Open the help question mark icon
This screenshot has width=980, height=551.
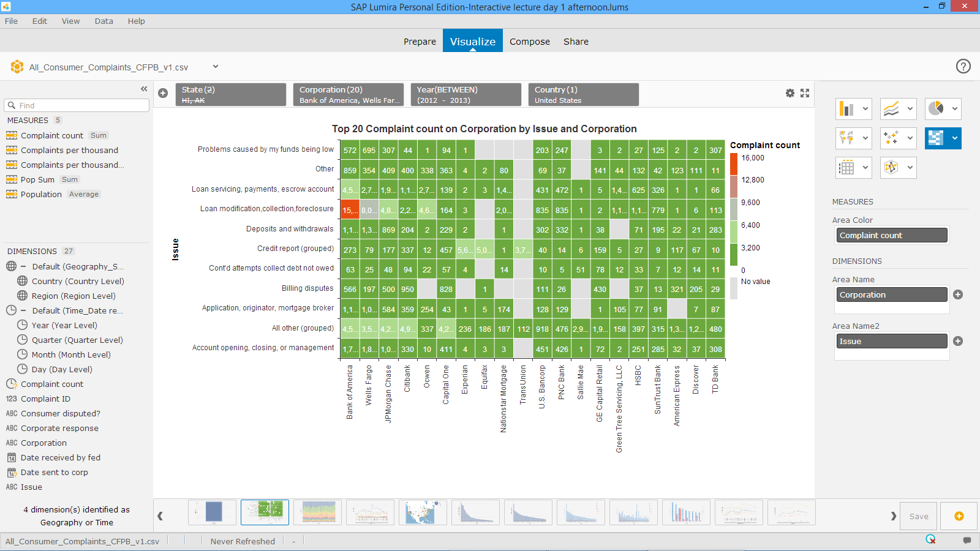point(963,66)
